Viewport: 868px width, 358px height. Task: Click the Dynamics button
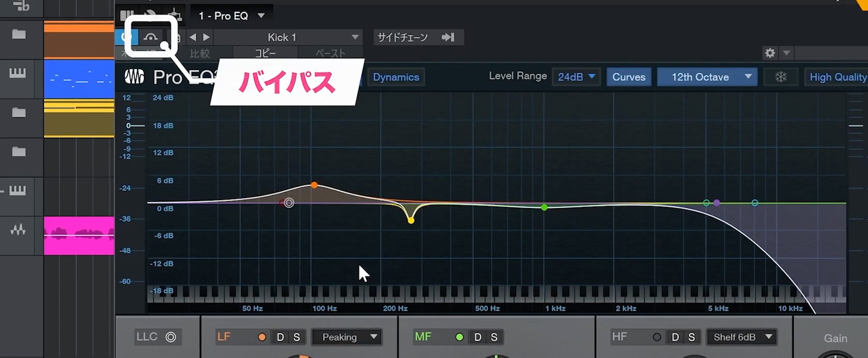(396, 77)
